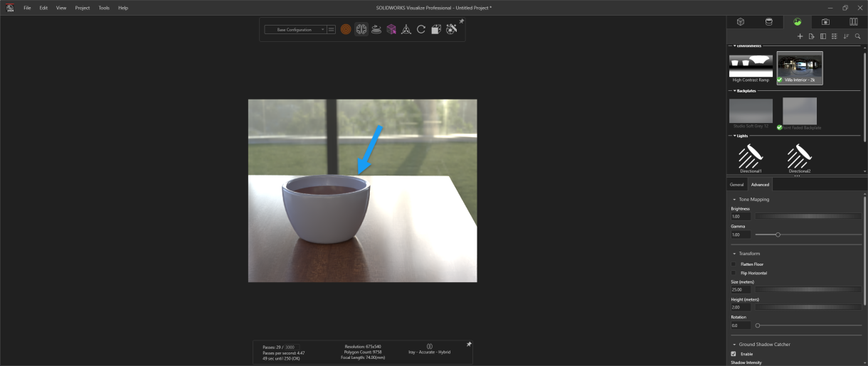Image resolution: width=868 pixels, height=366 pixels.
Task: Click the rendered cup viewport image
Action: click(x=362, y=190)
